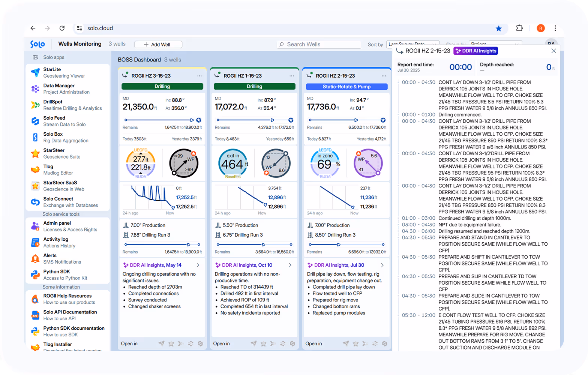The height and width of the screenshot is (375, 588).
Task: Open the Group by Project dropdown
Action: 495,44
